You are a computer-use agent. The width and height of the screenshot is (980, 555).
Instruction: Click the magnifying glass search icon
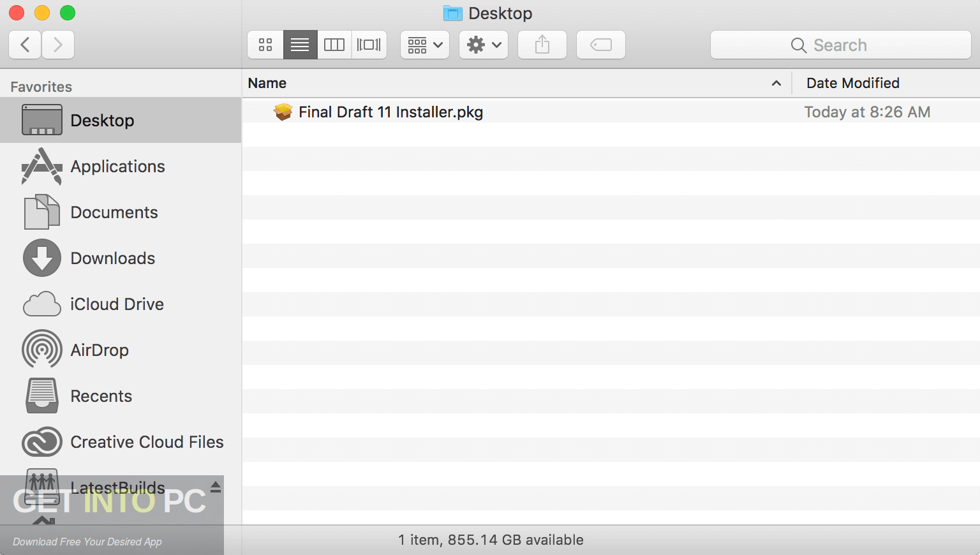(x=798, y=45)
